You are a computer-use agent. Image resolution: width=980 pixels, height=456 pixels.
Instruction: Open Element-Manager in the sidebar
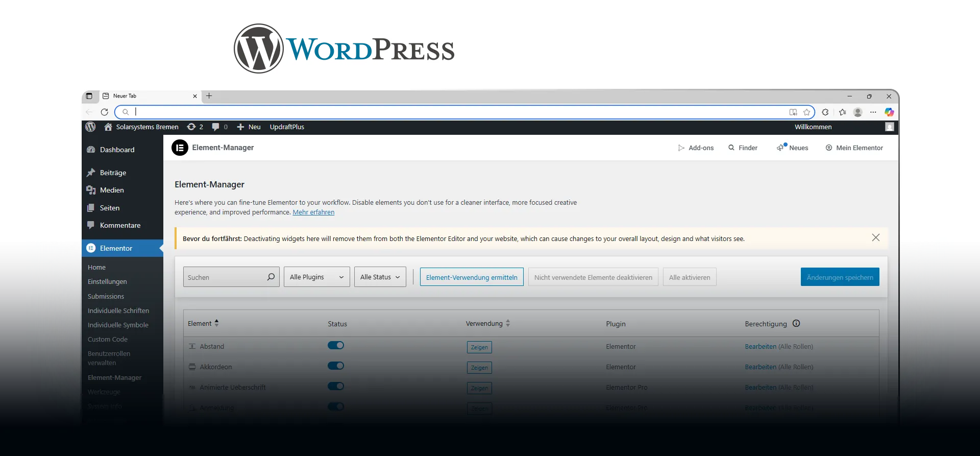[x=114, y=377]
